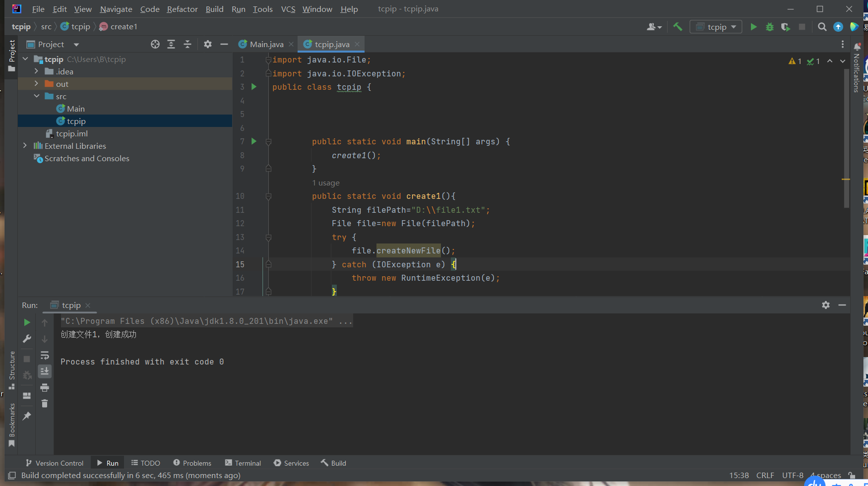Expand External Libraries node
Image resolution: width=868 pixels, height=486 pixels.
click(x=25, y=146)
